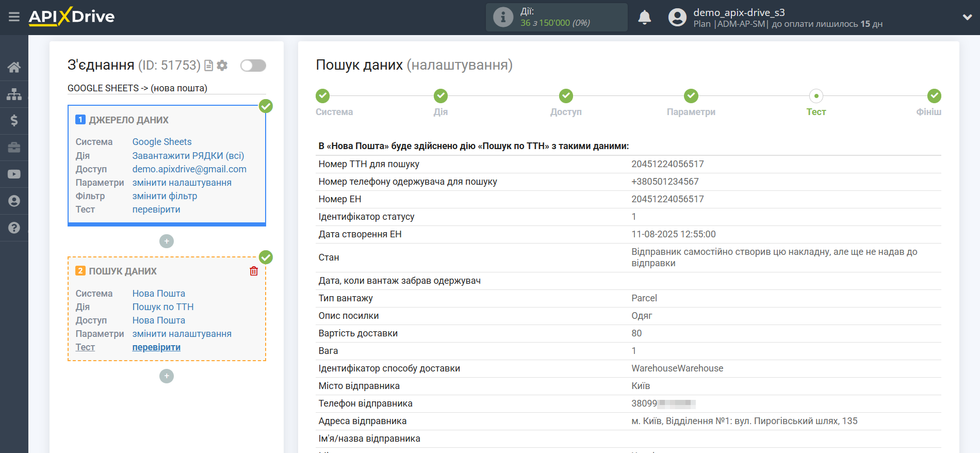The height and width of the screenshot is (453, 980).
Task: Open the Google Sheets system link
Action: [162, 142]
